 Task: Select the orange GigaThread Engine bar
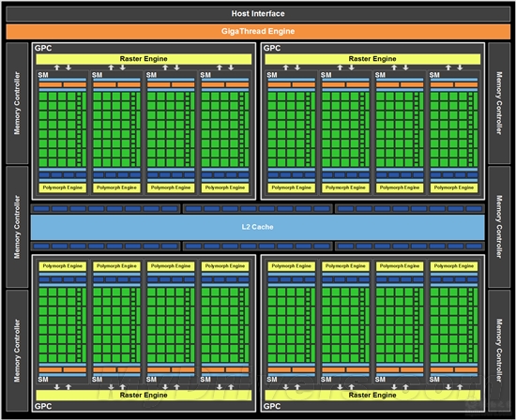coord(258,32)
